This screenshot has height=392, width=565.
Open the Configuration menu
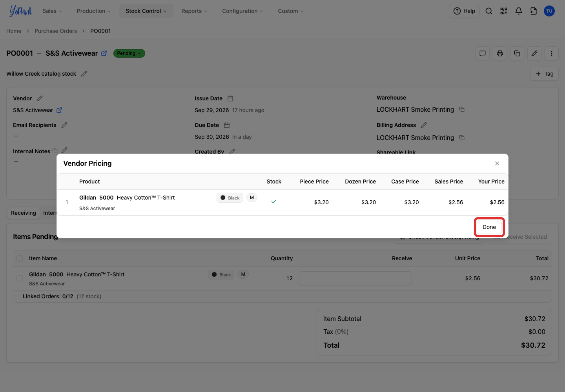(x=242, y=11)
